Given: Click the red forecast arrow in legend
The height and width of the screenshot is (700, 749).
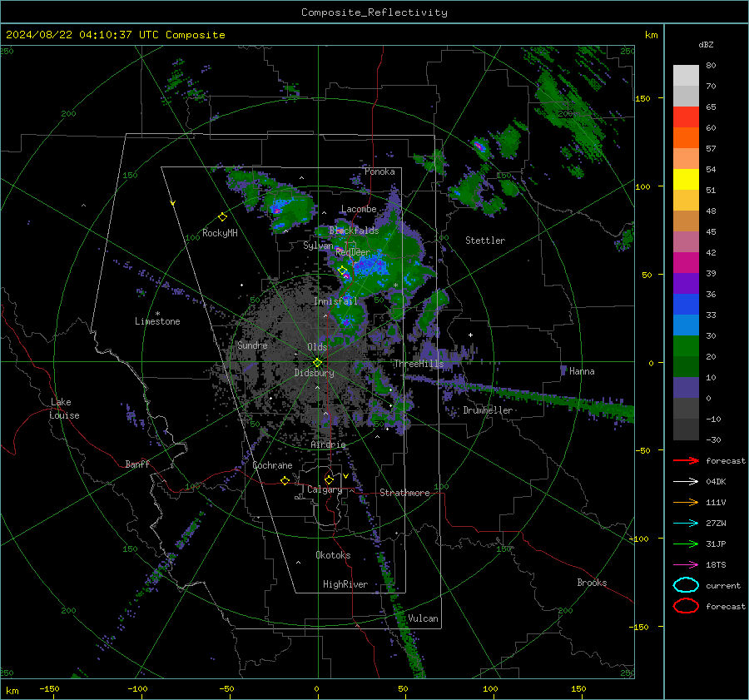Looking at the screenshot, I should (686, 460).
